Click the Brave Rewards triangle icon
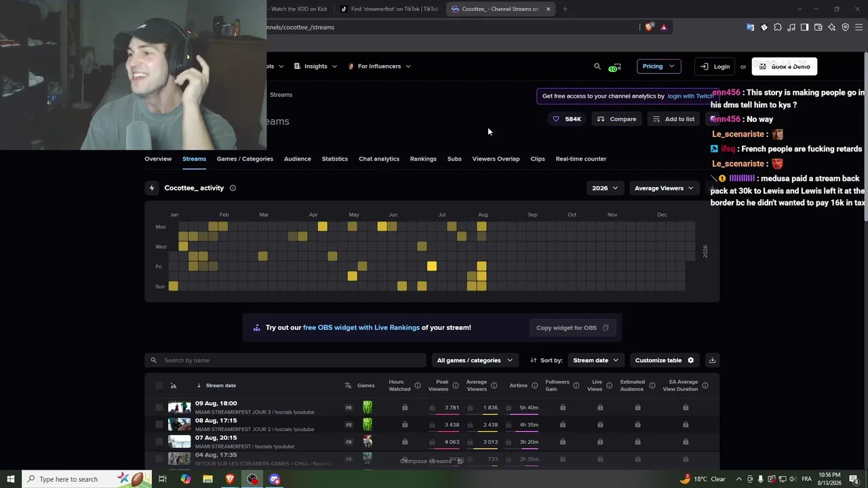Screen dimensions: 868x488 (x=664, y=27)
